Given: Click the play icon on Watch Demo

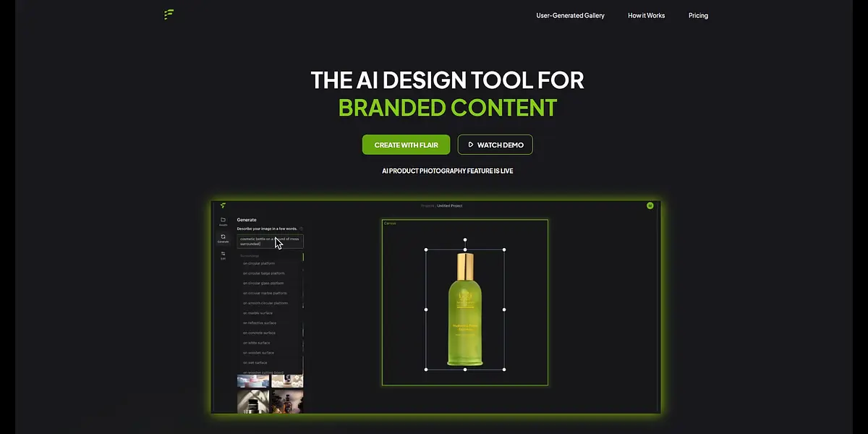Looking at the screenshot, I should click(470, 145).
